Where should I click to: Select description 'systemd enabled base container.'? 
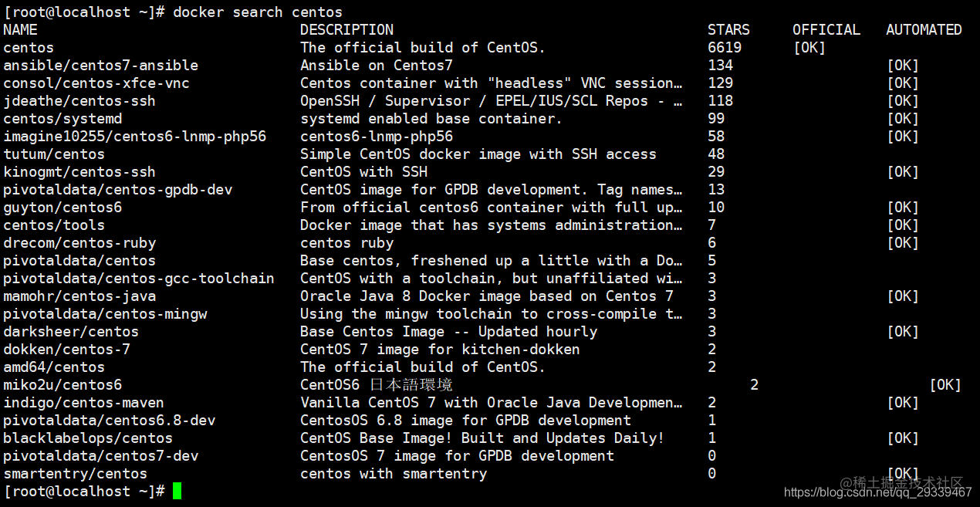click(x=431, y=119)
